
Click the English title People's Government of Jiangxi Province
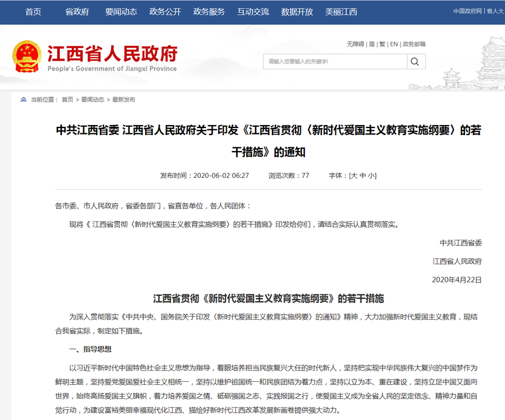(x=112, y=69)
